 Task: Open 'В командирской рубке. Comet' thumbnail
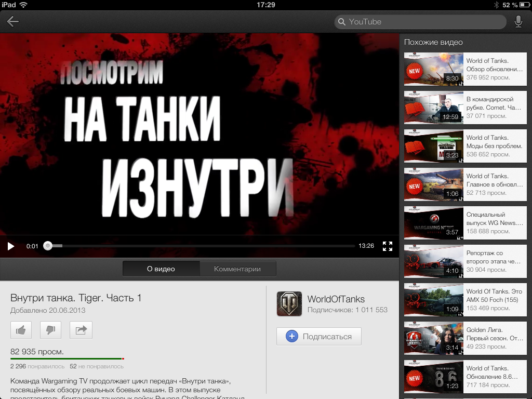tap(434, 108)
